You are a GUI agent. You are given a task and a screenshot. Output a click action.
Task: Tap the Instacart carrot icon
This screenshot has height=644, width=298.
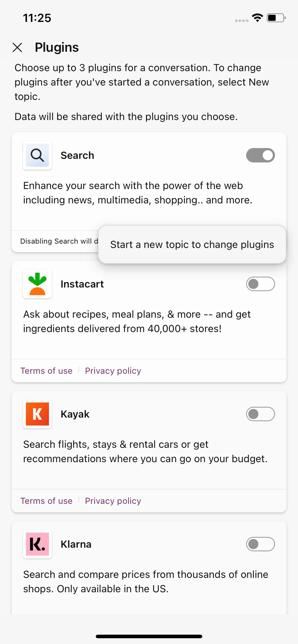pos(37,284)
